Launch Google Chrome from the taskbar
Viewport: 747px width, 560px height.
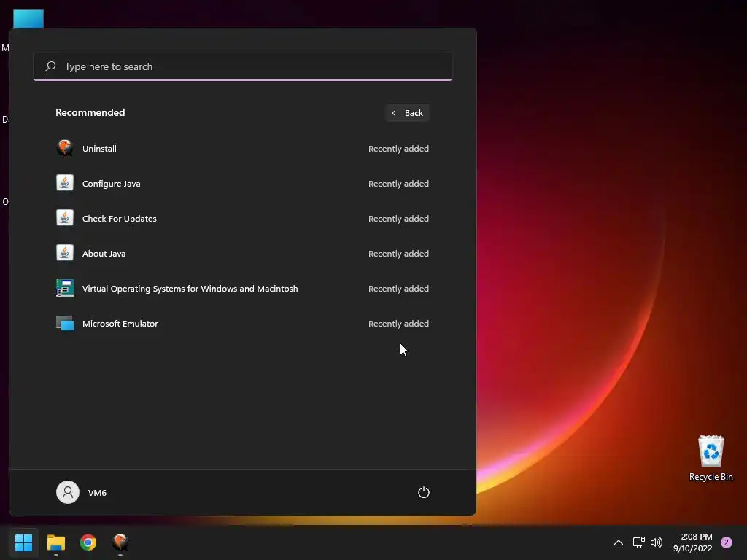pyautogui.click(x=88, y=542)
